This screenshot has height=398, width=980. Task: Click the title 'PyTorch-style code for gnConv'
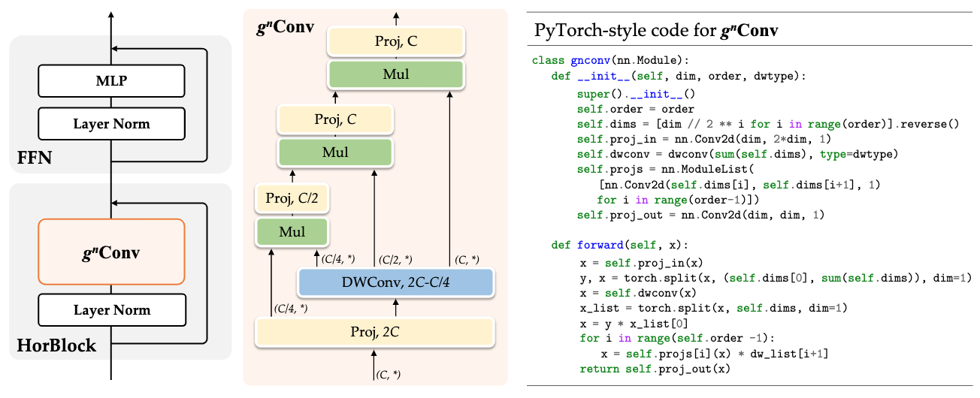coord(656,31)
